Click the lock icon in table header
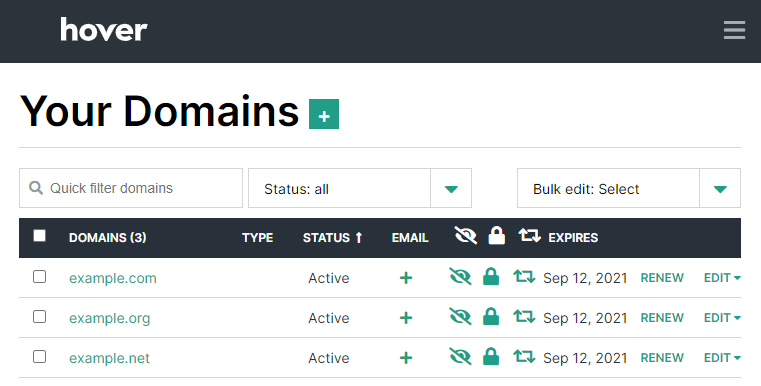 [x=496, y=235]
